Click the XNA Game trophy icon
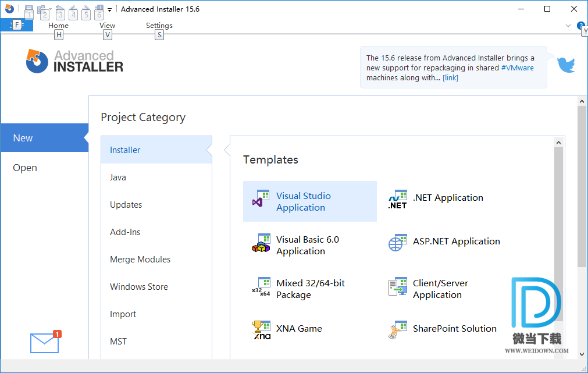This screenshot has height=373, width=588. pos(261,330)
